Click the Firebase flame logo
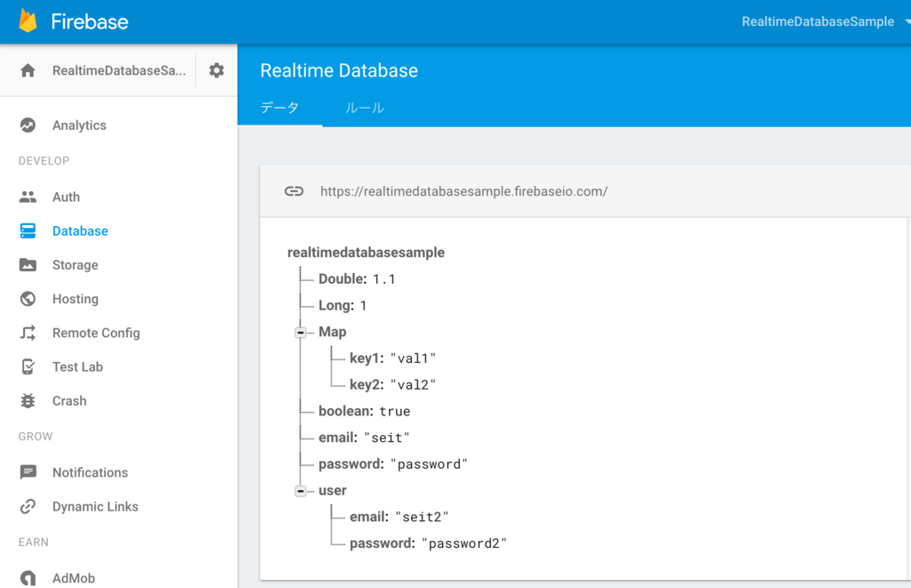This screenshot has width=911, height=588. (28, 21)
